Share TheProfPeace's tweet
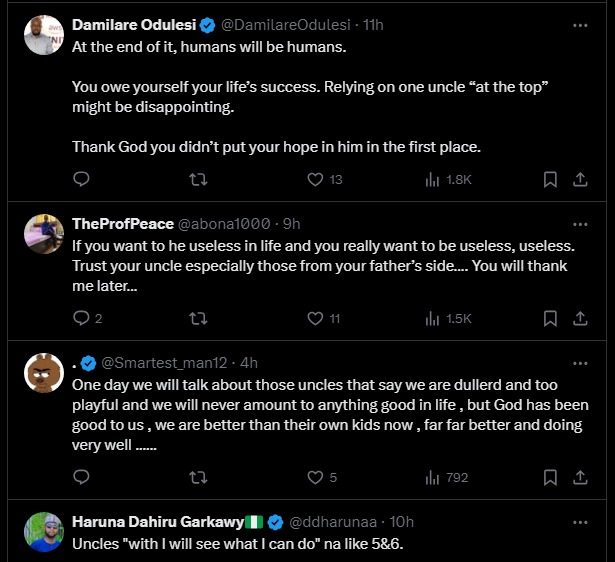Image resolution: width=615 pixels, height=562 pixels. click(580, 319)
